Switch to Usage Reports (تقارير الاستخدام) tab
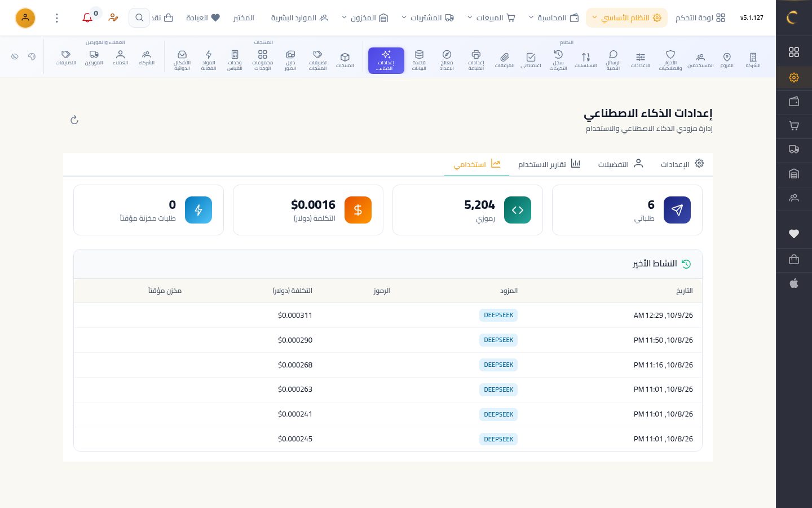The height and width of the screenshot is (508, 812). [549, 164]
